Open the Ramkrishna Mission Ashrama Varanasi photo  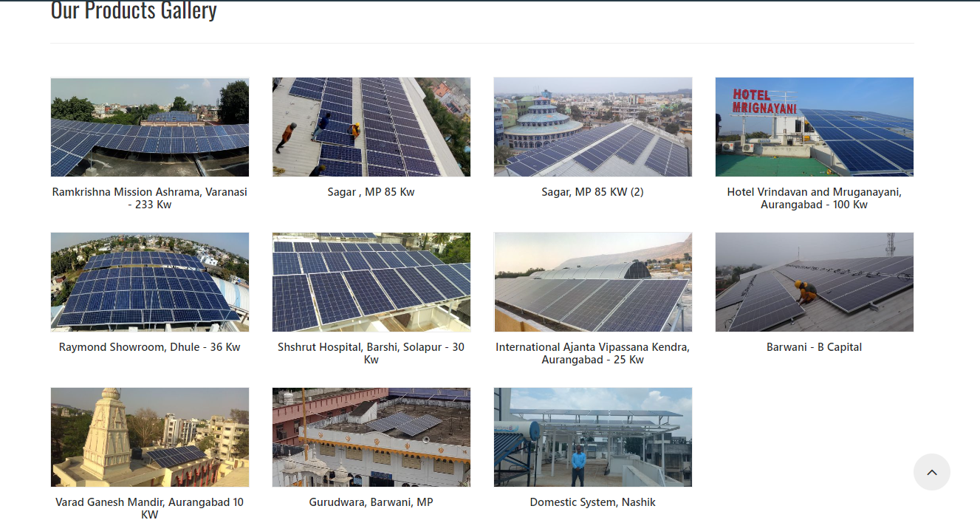coord(150,127)
